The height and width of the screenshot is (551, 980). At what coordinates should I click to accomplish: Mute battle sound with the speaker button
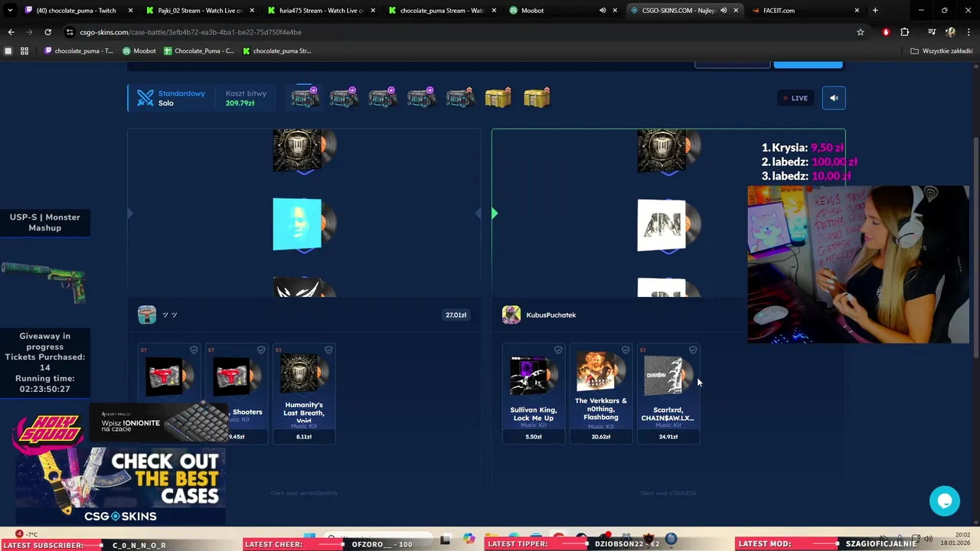[x=834, y=98]
